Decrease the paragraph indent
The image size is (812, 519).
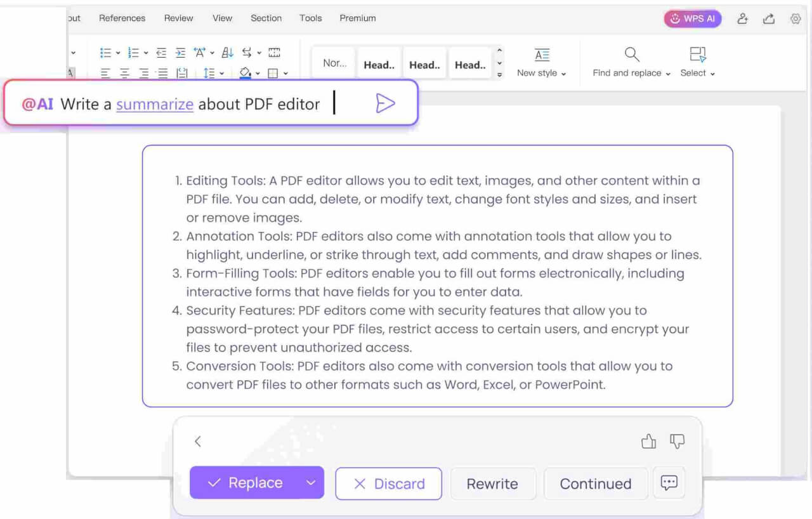161,53
